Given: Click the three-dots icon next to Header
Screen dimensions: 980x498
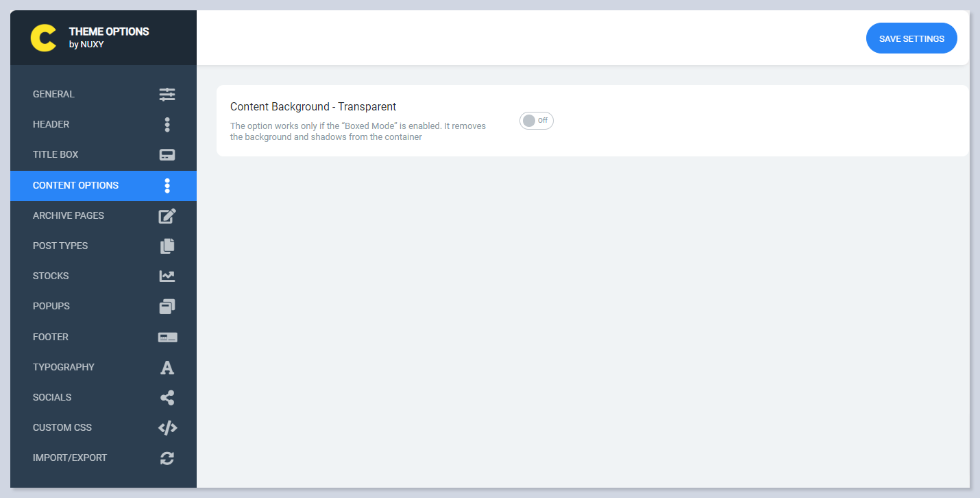Looking at the screenshot, I should tap(167, 125).
